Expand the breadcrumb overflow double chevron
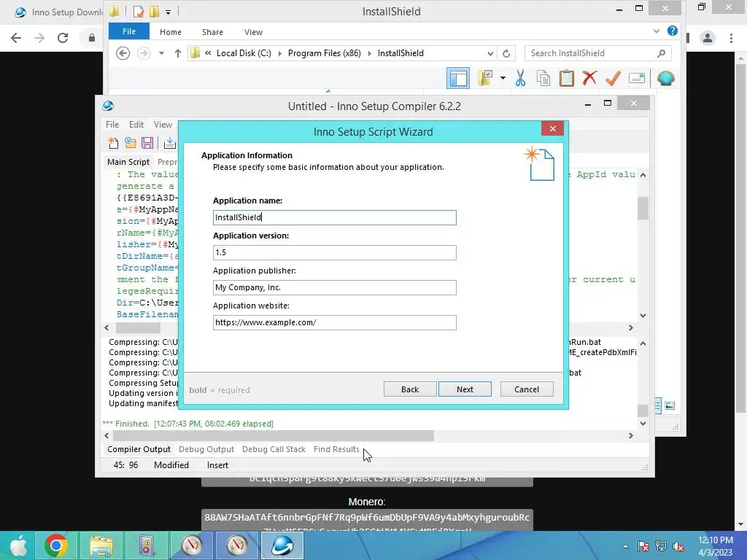 tap(208, 52)
